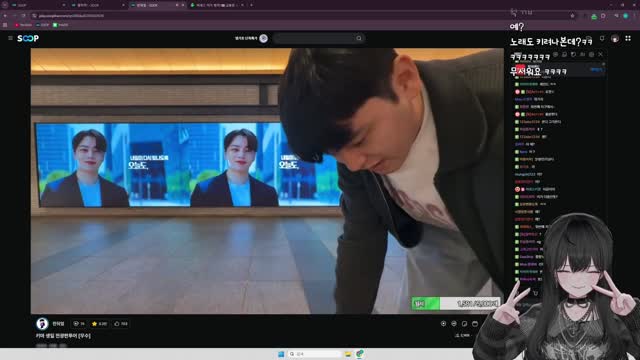This screenshot has width=640, height=360.
Task: Click the teal profile circle in browser toolbar
Action: point(625,16)
